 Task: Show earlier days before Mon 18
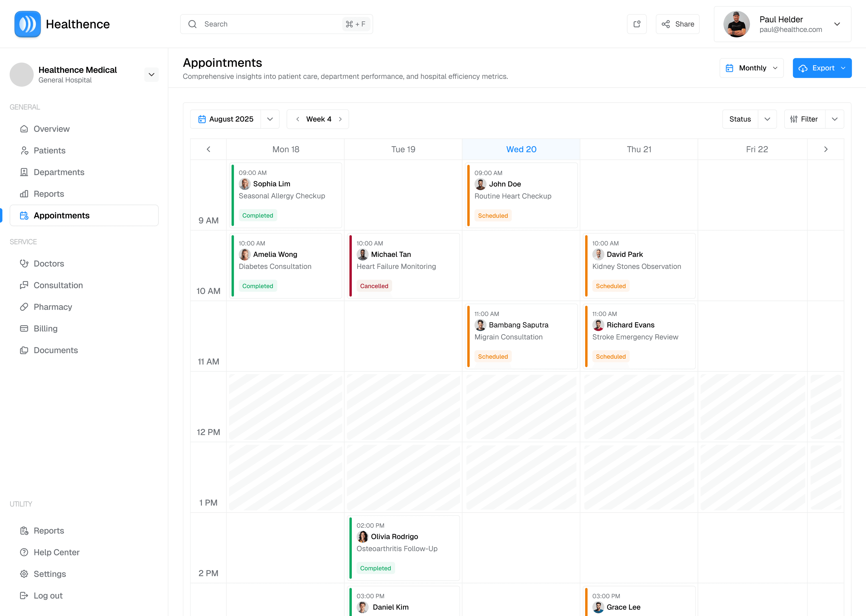[208, 150]
